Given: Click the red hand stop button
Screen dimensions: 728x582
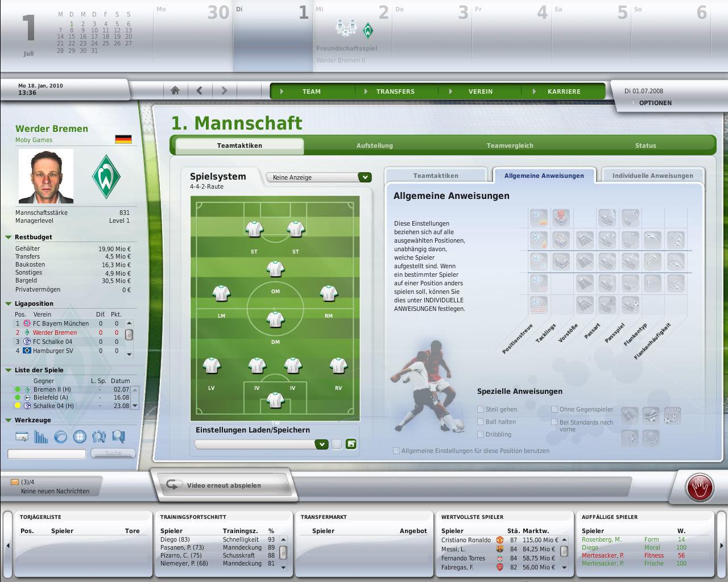Looking at the screenshot, I should [700, 488].
